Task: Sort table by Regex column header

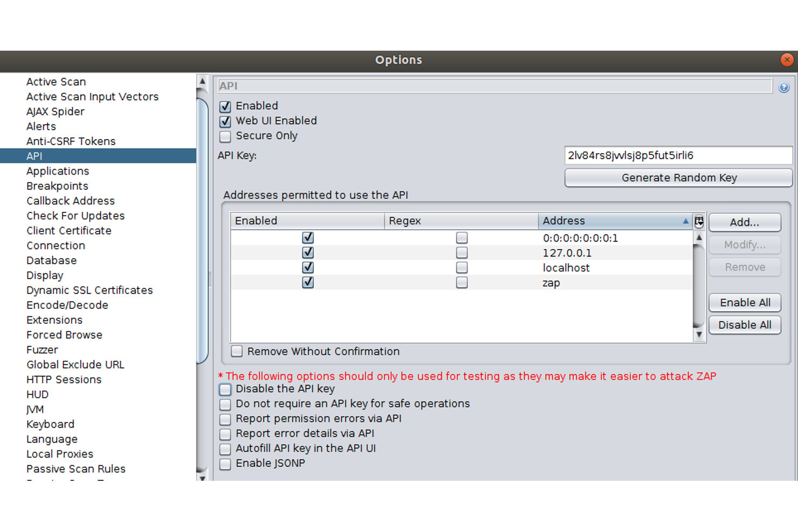Action: [x=461, y=221]
